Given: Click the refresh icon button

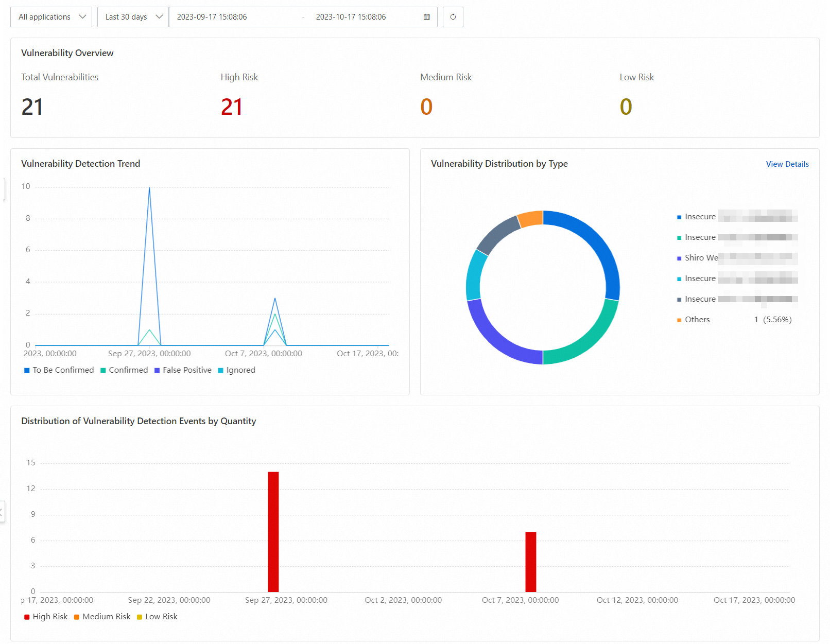Looking at the screenshot, I should (453, 17).
